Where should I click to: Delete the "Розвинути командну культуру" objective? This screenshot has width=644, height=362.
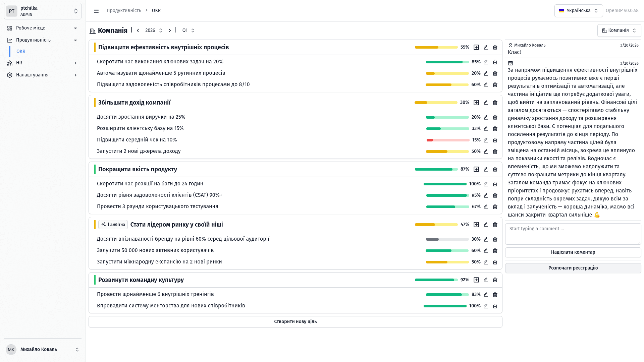coord(495,280)
